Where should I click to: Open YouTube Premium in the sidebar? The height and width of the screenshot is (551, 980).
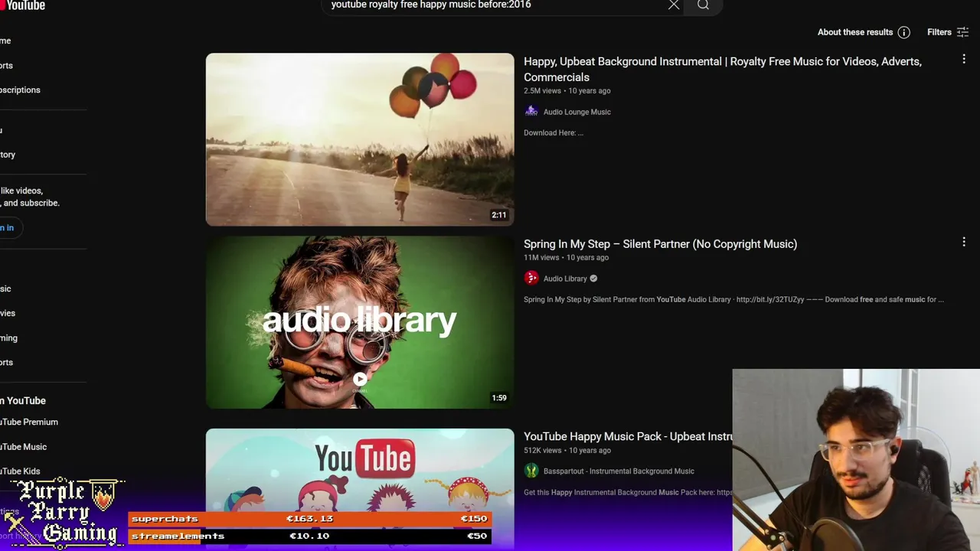29,422
